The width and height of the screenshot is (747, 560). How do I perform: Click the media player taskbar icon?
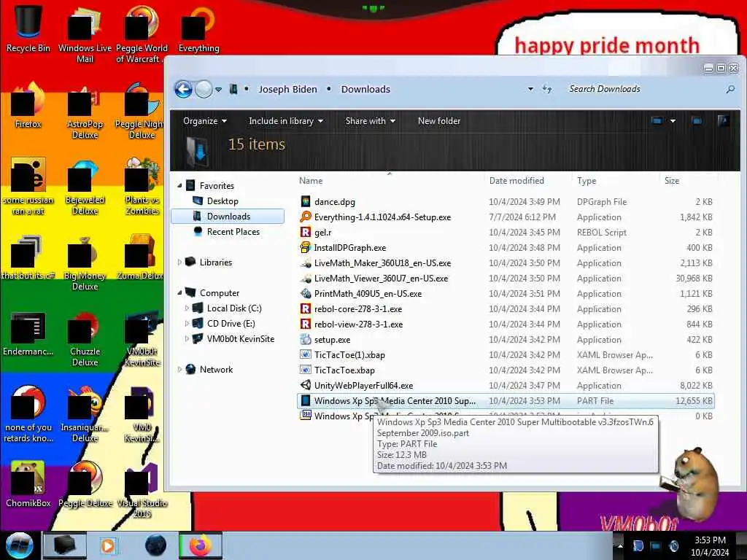(109, 545)
